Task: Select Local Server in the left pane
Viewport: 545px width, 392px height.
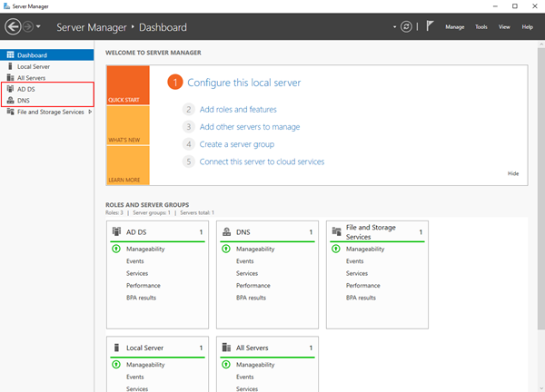Action: 47,66
